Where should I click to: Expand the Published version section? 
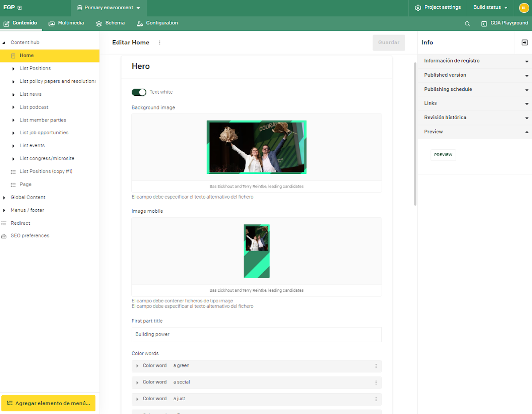(474, 75)
